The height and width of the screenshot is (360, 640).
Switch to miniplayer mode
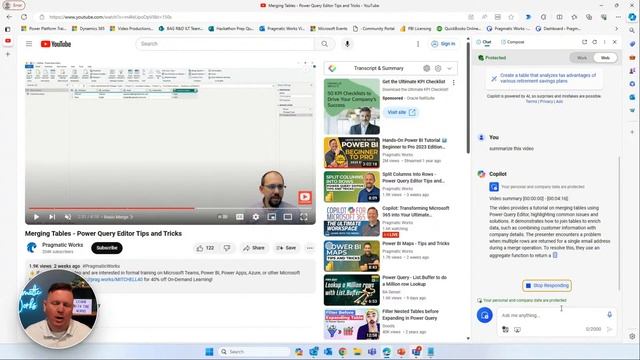[271, 217]
